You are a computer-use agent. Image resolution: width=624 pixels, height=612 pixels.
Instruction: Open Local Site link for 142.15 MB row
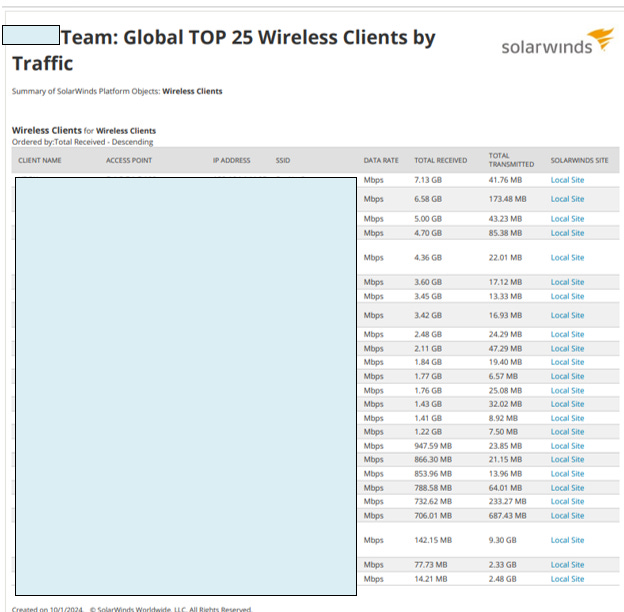tap(567, 540)
